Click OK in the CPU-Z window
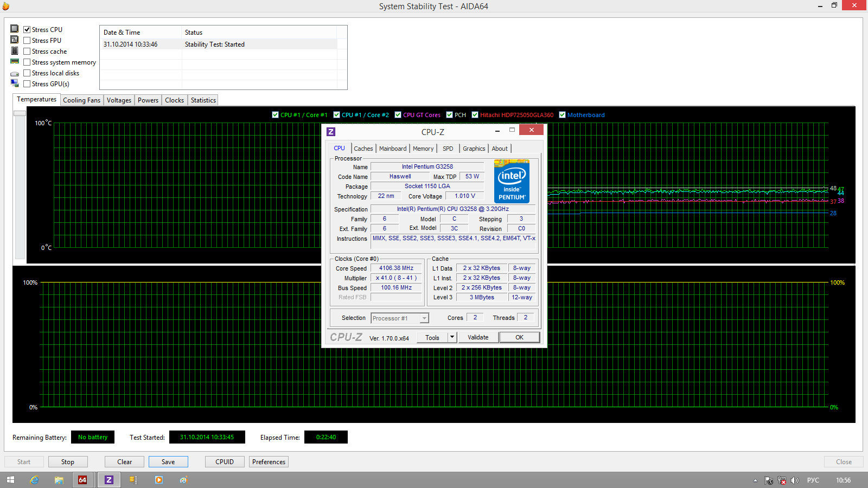This screenshot has height=488, width=868. 520,337
